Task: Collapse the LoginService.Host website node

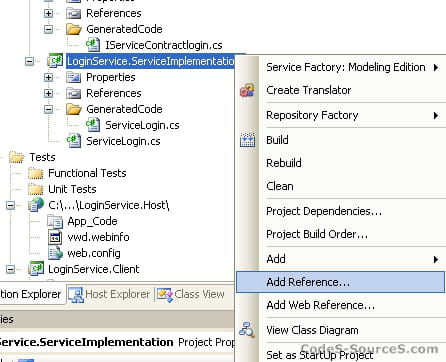Action: [11, 205]
